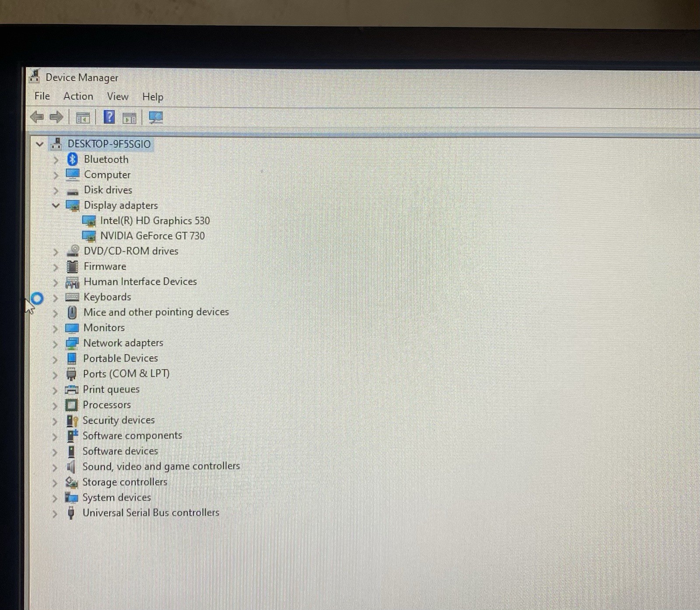The image size is (700, 610).
Task: Click the Monitors category icon
Action: click(72, 328)
